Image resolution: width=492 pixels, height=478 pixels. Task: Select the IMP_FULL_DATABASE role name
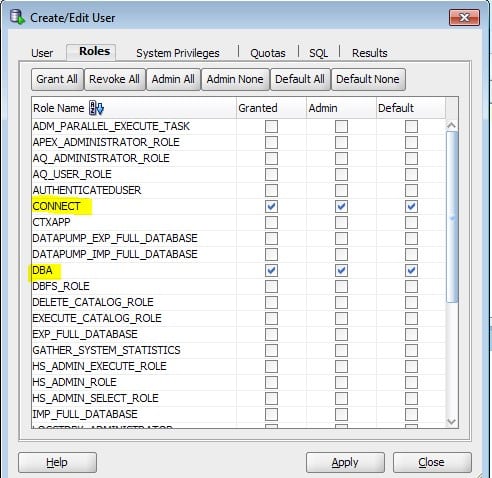(x=85, y=414)
